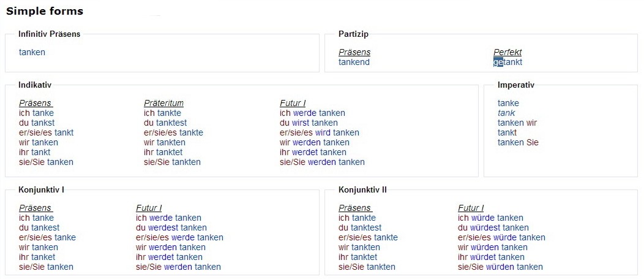This screenshot has height=279, width=644.
Task: Select the italic imperative "tank"
Action: [506, 113]
